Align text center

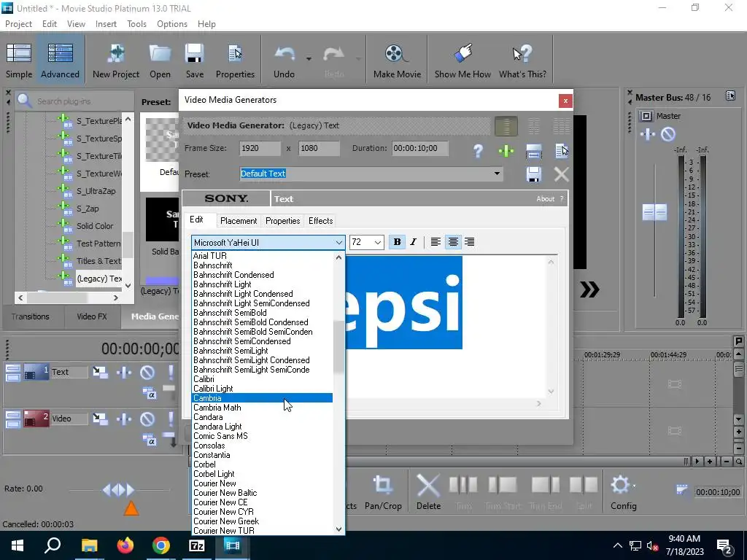(x=452, y=242)
